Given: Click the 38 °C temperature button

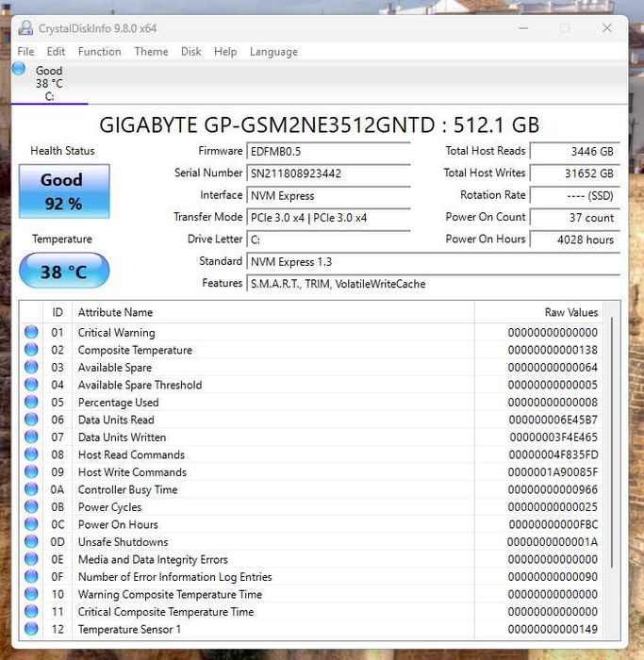Looking at the screenshot, I should coord(64,271).
